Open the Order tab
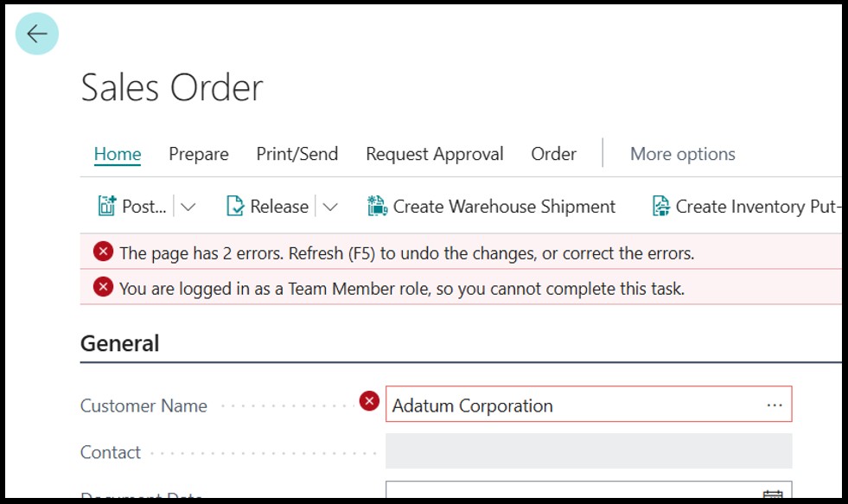This screenshot has width=848, height=504. click(554, 154)
